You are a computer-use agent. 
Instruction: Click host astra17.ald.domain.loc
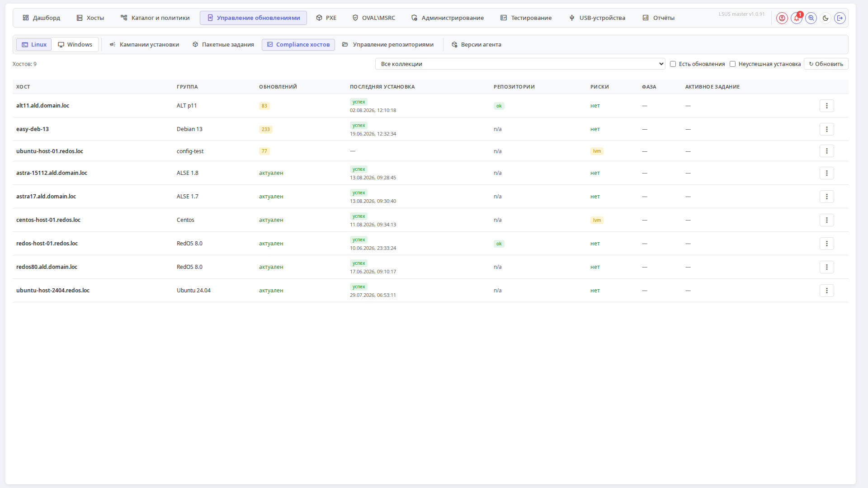tap(46, 197)
